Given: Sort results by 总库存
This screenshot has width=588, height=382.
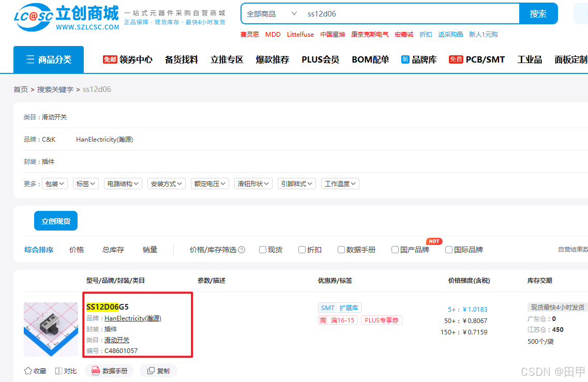Looking at the screenshot, I should click(x=113, y=250).
